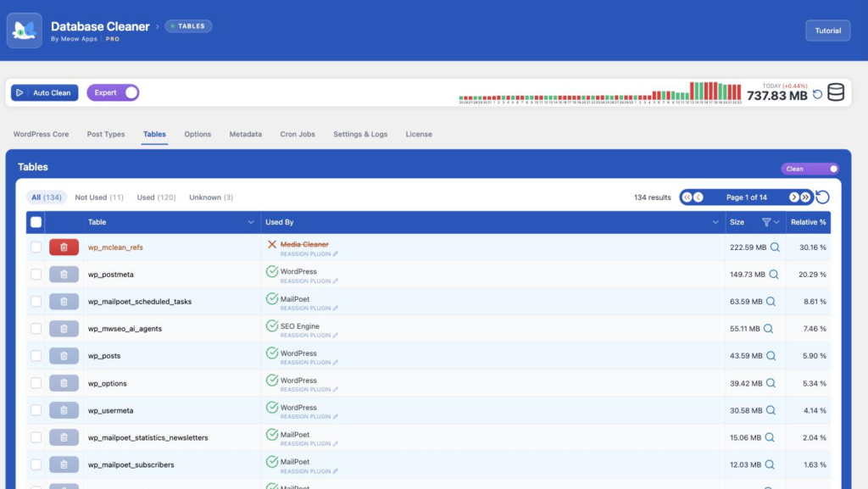
Task: Go to the next results page
Action: pos(793,197)
